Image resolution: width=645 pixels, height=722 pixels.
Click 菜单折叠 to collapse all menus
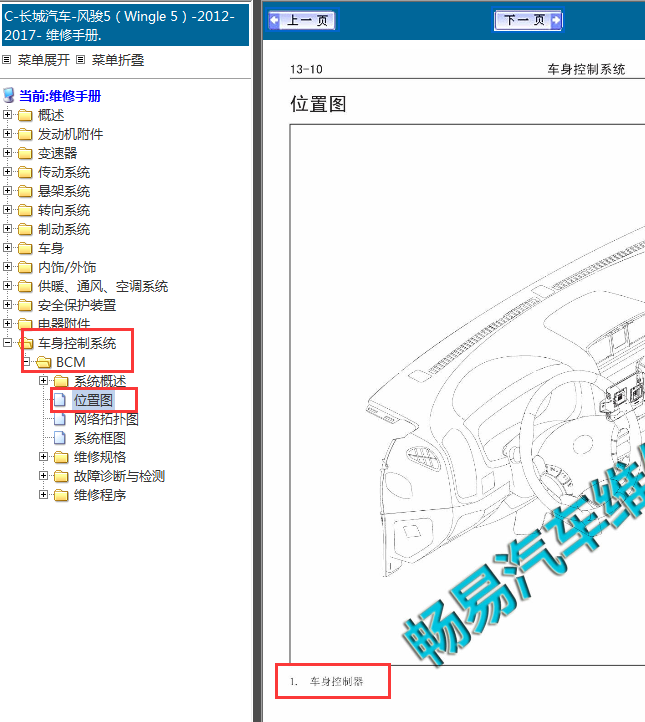tap(117, 60)
